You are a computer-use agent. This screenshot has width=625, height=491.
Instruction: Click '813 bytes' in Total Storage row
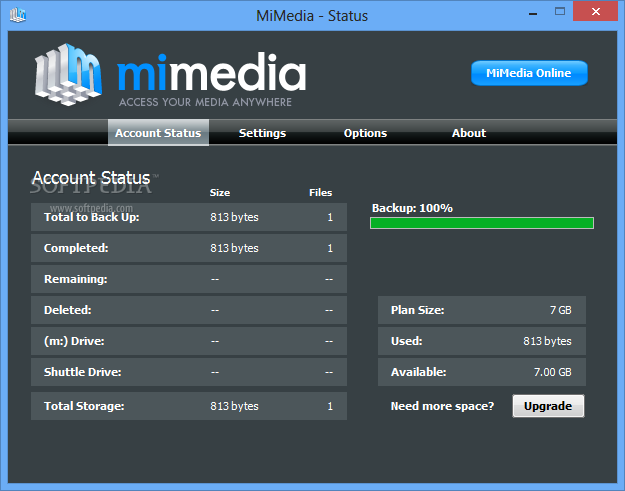(x=234, y=406)
